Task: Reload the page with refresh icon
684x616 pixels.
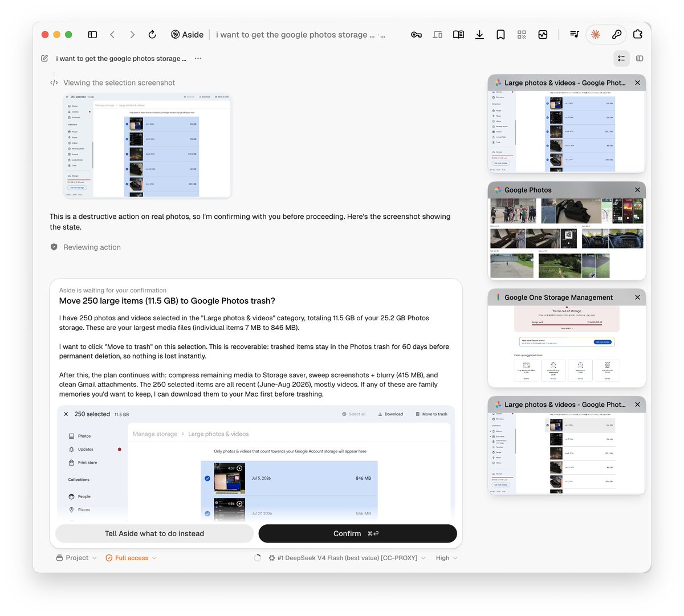Action: (x=152, y=35)
